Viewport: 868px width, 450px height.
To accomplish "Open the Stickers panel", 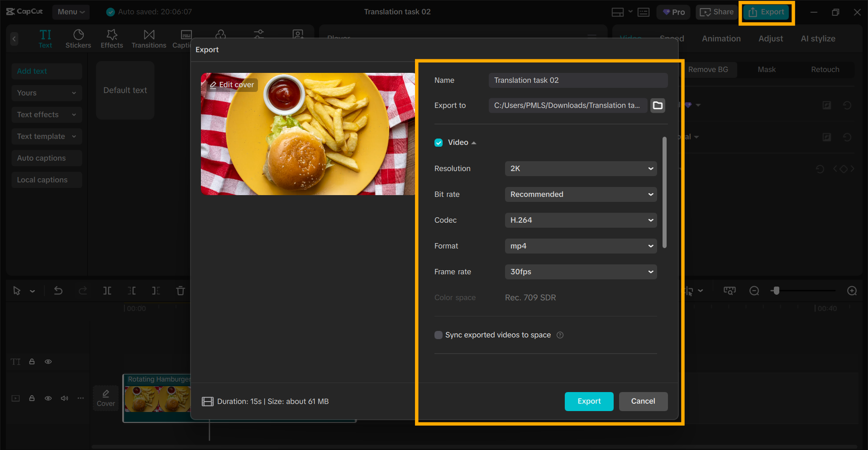I will click(x=78, y=38).
